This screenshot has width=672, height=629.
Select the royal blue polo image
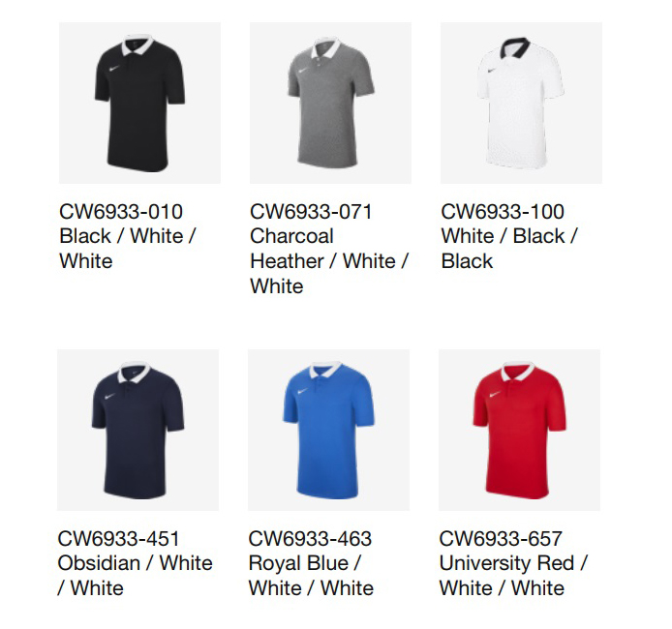(328, 430)
